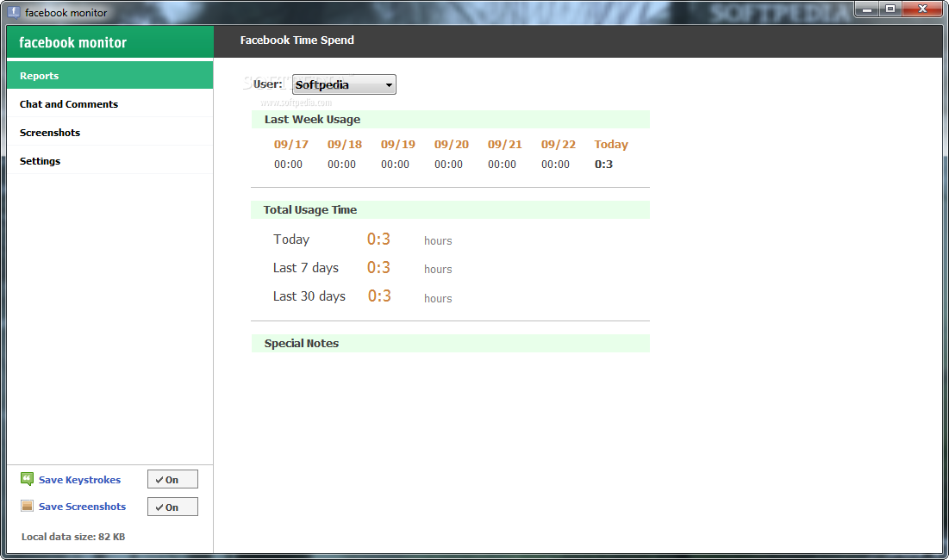Open the User dropdown showing Softpedia
Viewport: 949px width, 560px height.
click(344, 84)
